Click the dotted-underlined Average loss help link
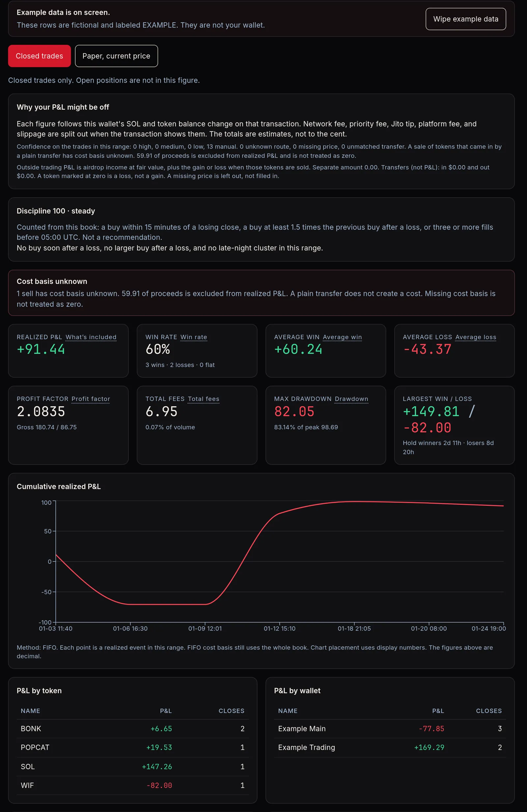Viewport: 527px width, 812px height. click(x=476, y=337)
